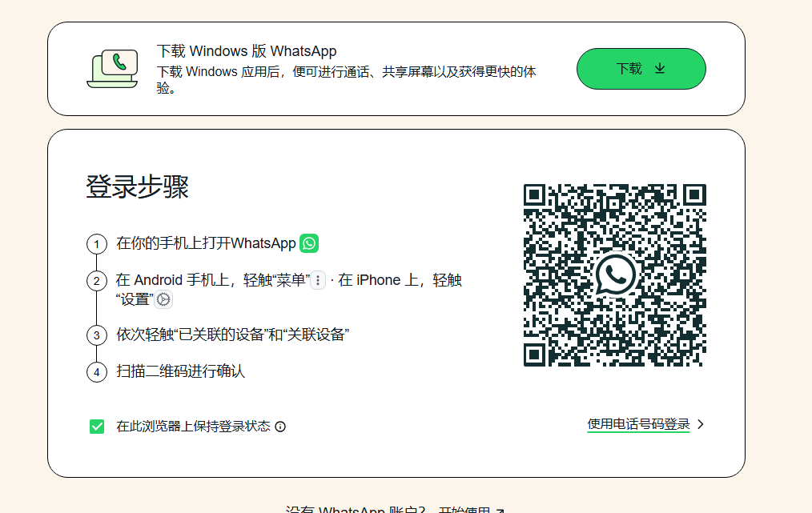Click the 下载 Windows 版 WhatsApp title
This screenshot has width=812, height=513.
[x=247, y=51]
